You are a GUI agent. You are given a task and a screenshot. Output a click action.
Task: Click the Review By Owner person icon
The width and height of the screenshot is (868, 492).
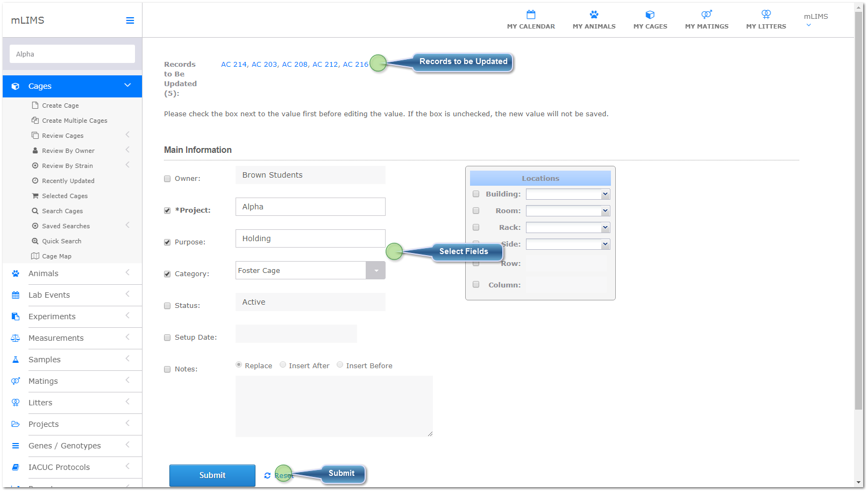(35, 151)
